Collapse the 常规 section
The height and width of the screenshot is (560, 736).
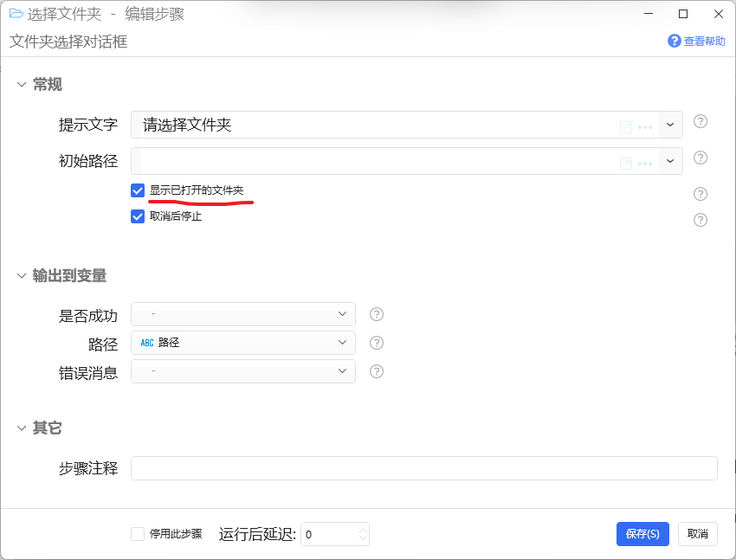[21, 85]
